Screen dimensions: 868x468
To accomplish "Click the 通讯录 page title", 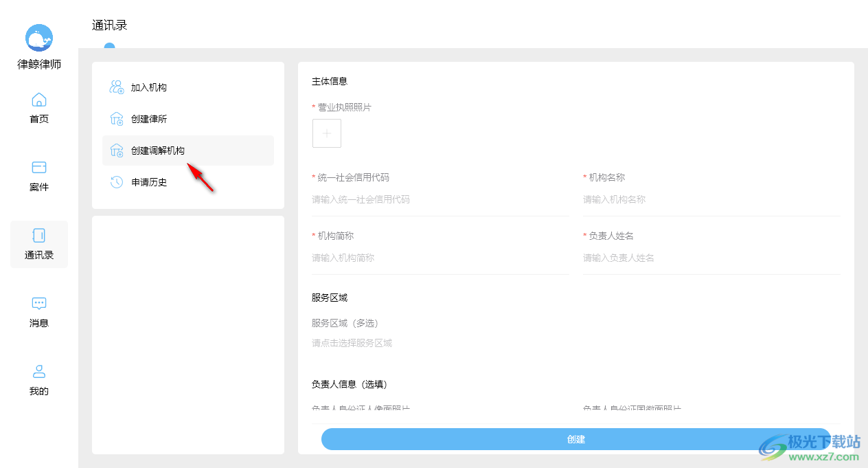I will pos(110,25).
